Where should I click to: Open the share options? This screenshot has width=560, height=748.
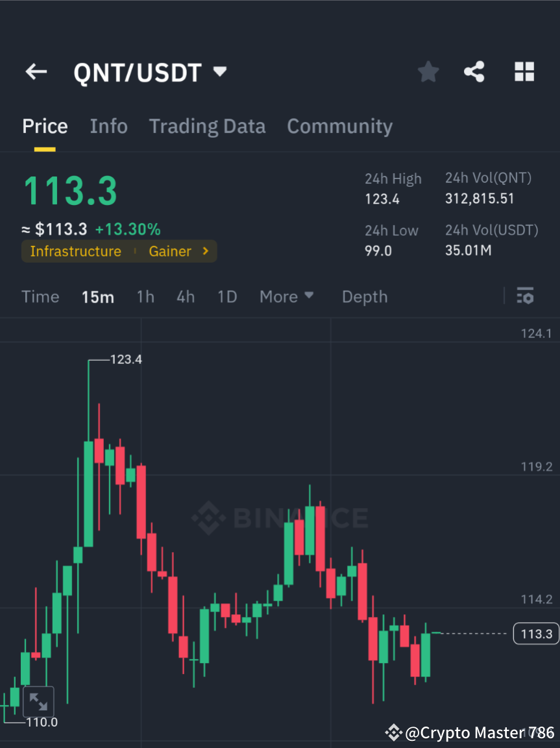click(474, 72)
